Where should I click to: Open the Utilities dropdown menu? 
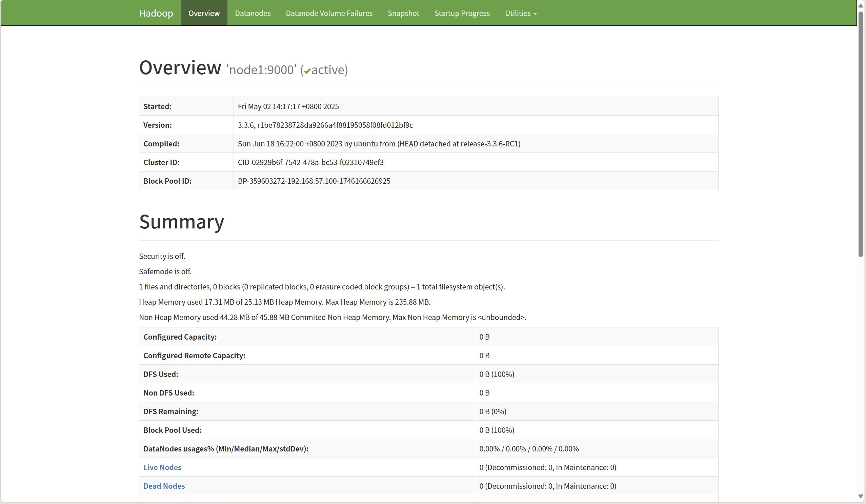[520, 13]
